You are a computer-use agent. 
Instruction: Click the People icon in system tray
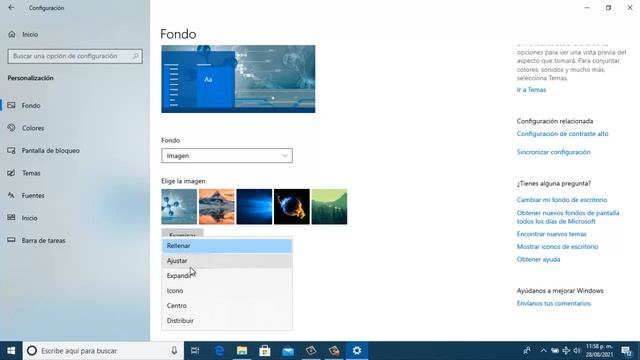[527, 351]
